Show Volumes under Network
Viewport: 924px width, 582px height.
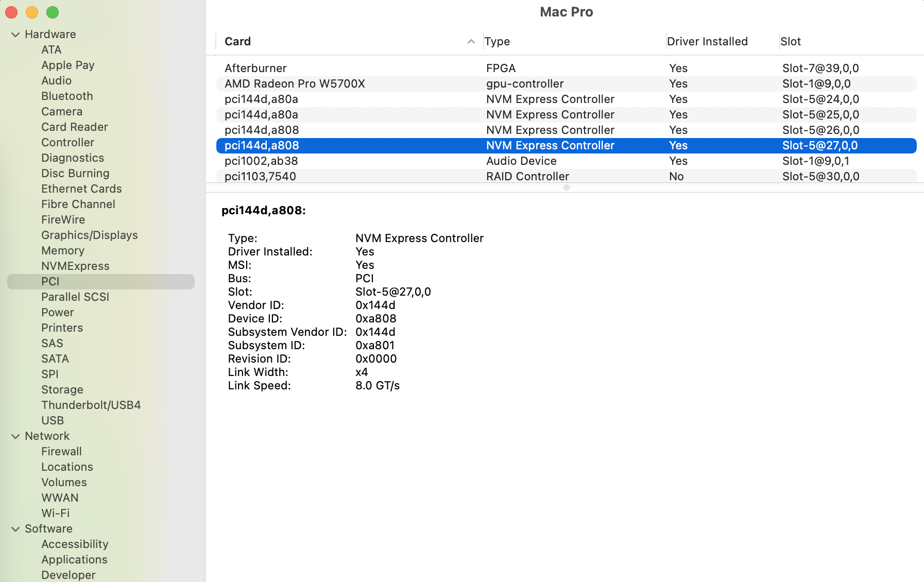pos(64,483)
